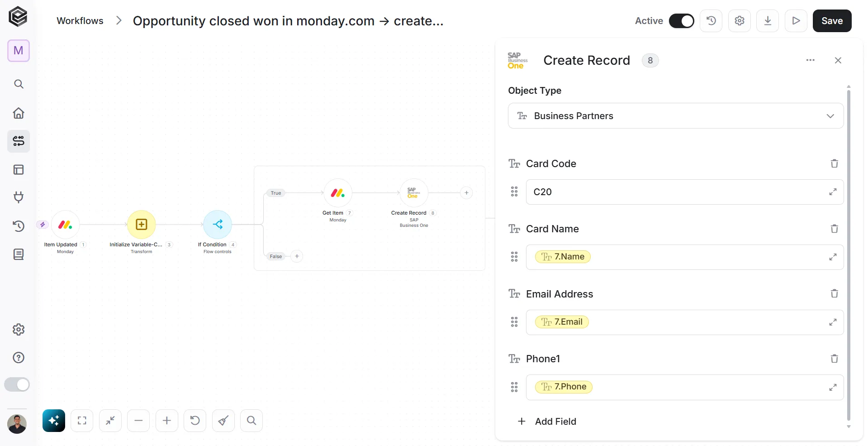Open the plug connections icon in sidebar

[19, 197]
